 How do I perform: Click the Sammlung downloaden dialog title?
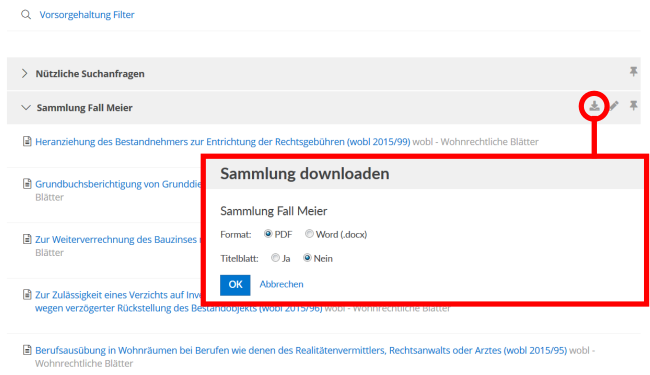(305, 174)
